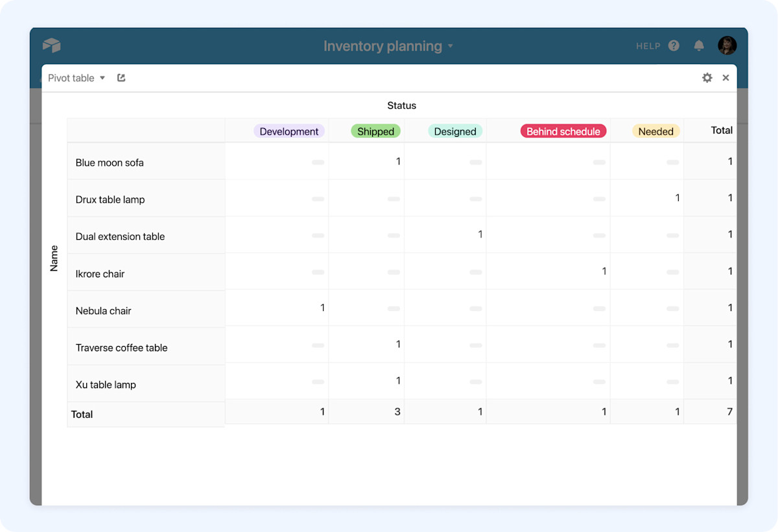The height and width of the screenshot is (532, 778).
Task: Open the Pivot table dropdown menu
Action: point(76,77)
